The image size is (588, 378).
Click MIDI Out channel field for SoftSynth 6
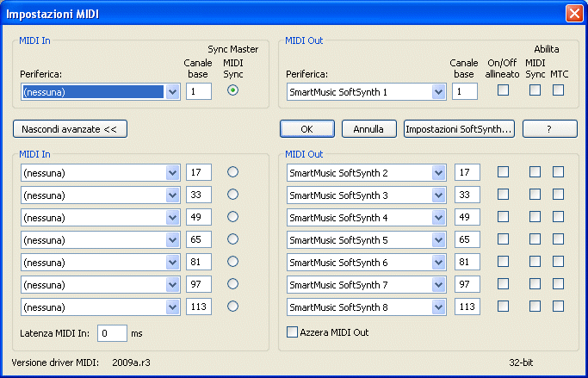pos(467,262)
